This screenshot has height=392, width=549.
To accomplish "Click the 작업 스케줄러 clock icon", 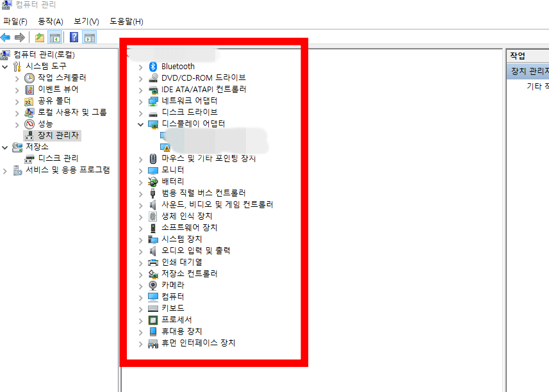I will 29,78.
